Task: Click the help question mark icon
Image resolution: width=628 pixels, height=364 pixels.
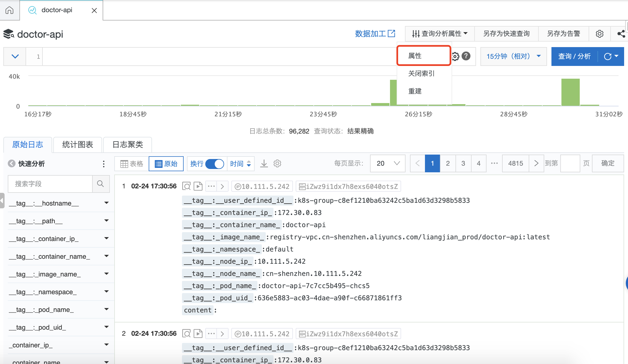Action: [x=466, y=56]
